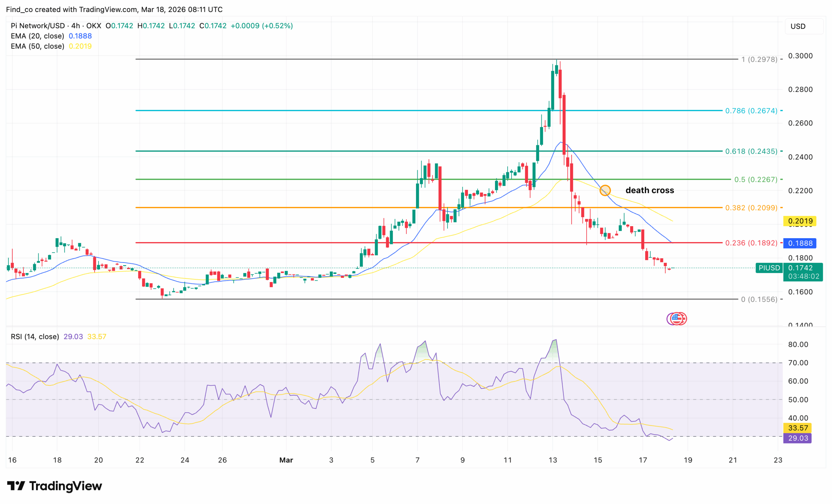The image size is (832, 504).
Task: Click the '16' date axis label
Action: (12, 460)
